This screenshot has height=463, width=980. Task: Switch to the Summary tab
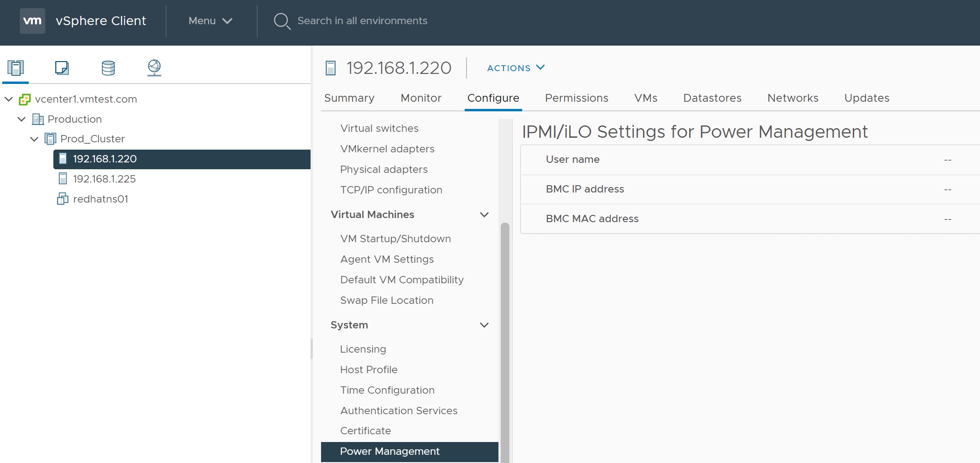[349, 98]
